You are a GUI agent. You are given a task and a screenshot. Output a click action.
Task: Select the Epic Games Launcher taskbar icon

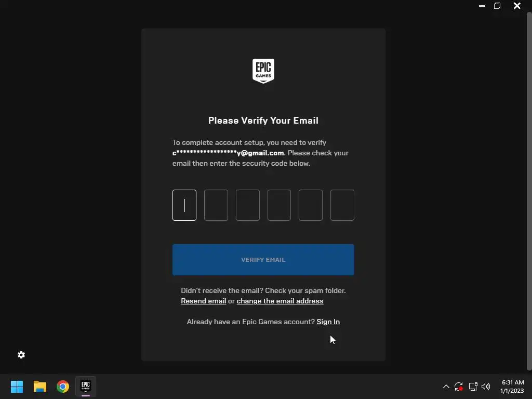click(x=86, y=387)
